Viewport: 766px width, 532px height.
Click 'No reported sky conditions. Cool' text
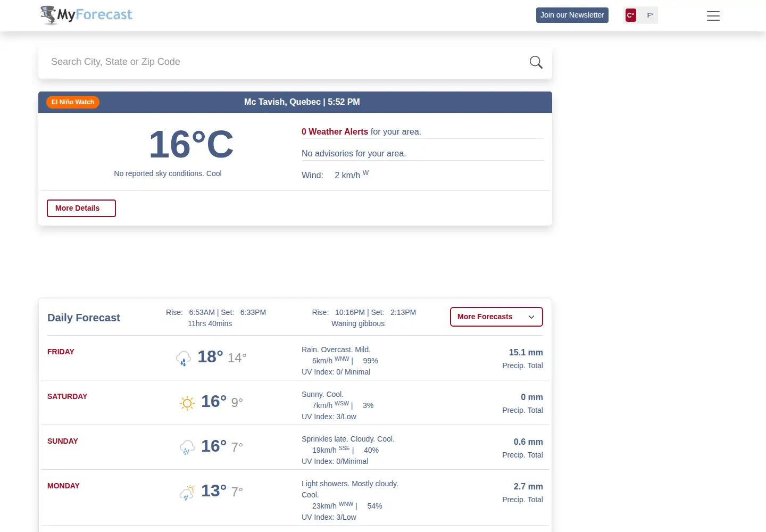tap(168, 173)
